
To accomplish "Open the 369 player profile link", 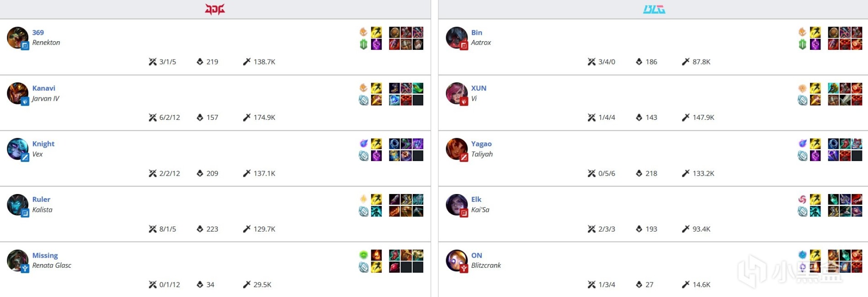I will [x=38, y=32].
